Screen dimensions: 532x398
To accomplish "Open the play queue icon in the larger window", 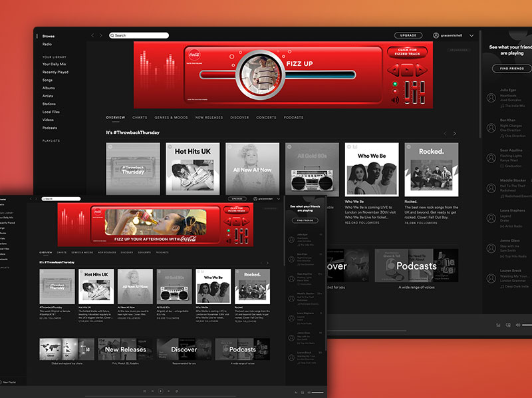I will tap(498, 325).
